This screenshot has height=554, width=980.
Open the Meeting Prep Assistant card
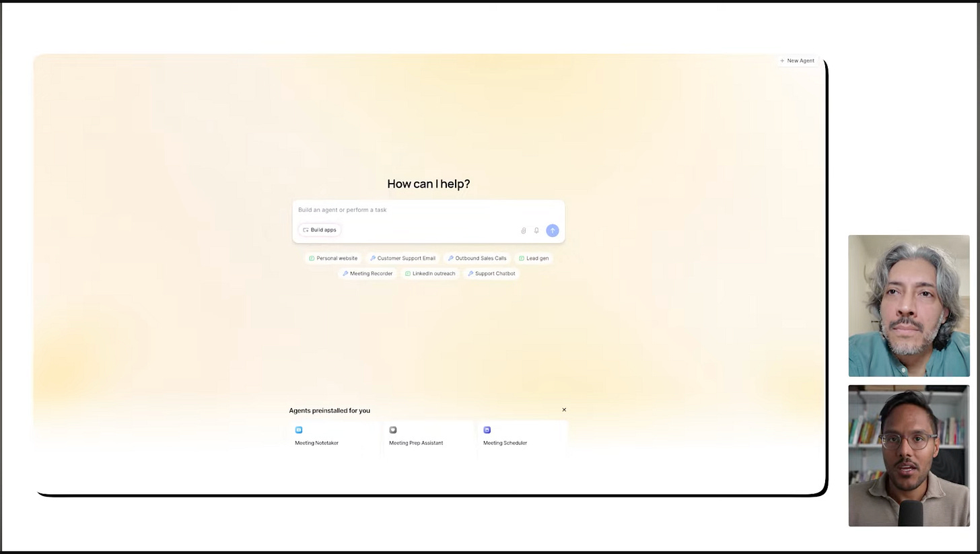(429, 439)
